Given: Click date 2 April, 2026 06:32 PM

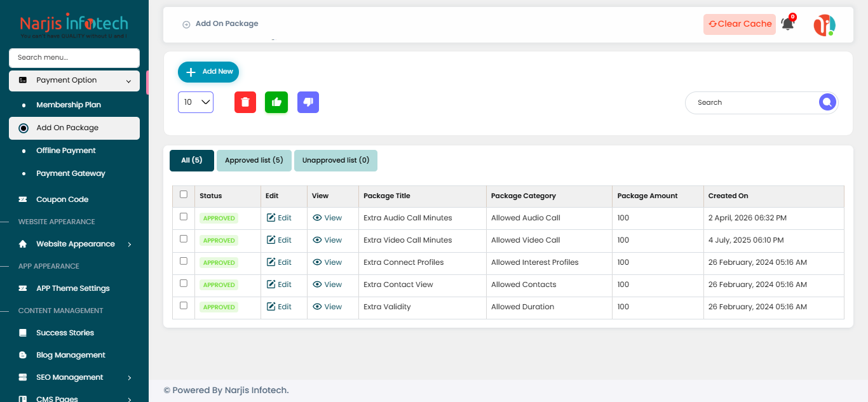Looking at the screenshot, I should [x=747, y=218].
